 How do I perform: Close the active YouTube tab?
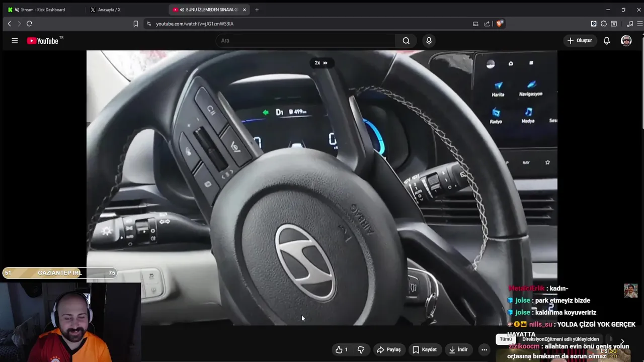(x=245, y=10)
